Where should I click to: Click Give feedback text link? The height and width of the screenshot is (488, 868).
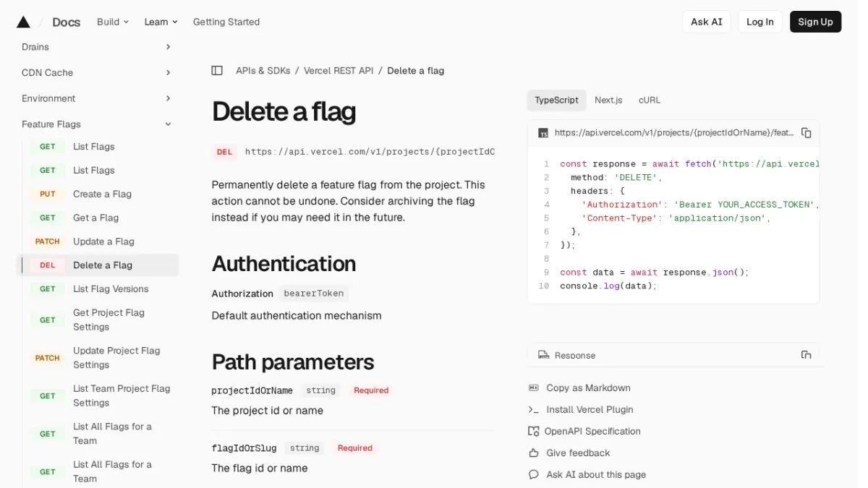578,453
